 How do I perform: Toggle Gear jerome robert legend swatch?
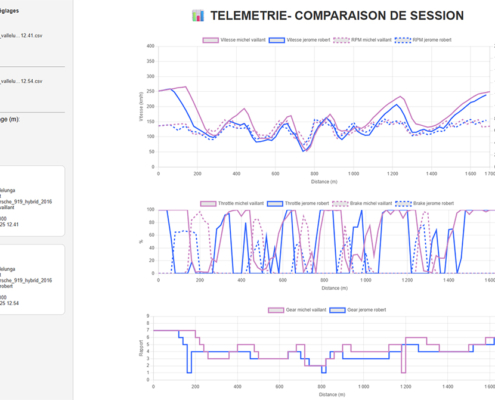(x=337, y=310)
